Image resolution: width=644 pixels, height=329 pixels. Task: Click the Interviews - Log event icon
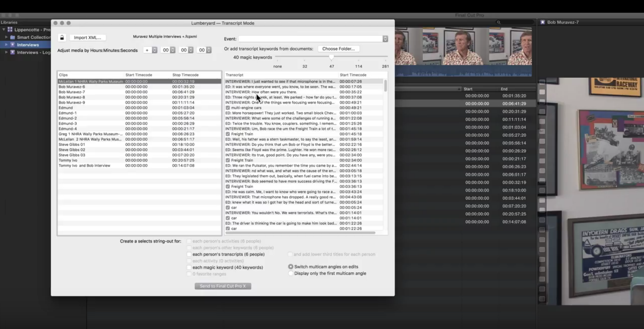[13, 52]
